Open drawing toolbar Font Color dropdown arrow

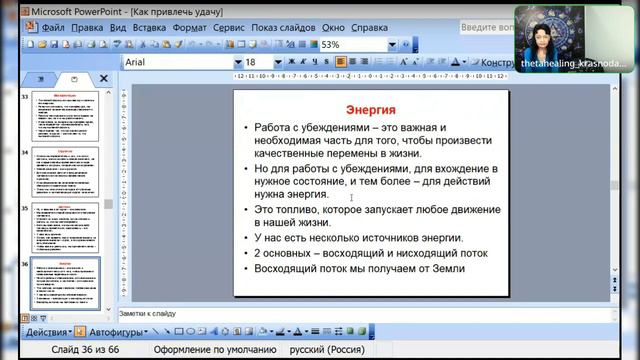click(x=306, y=331)
